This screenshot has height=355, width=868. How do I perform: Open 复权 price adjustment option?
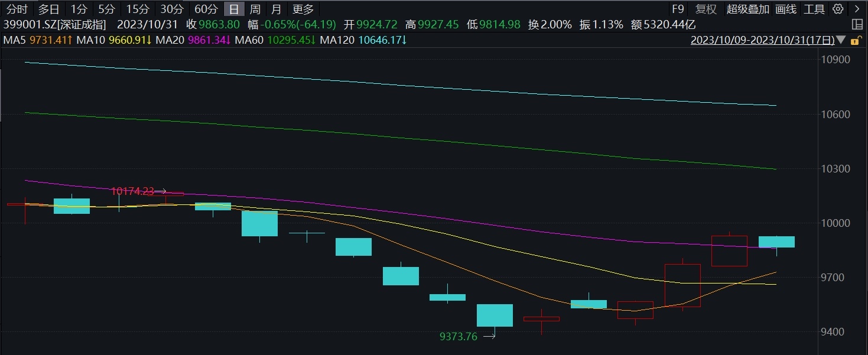coord(706,9)
